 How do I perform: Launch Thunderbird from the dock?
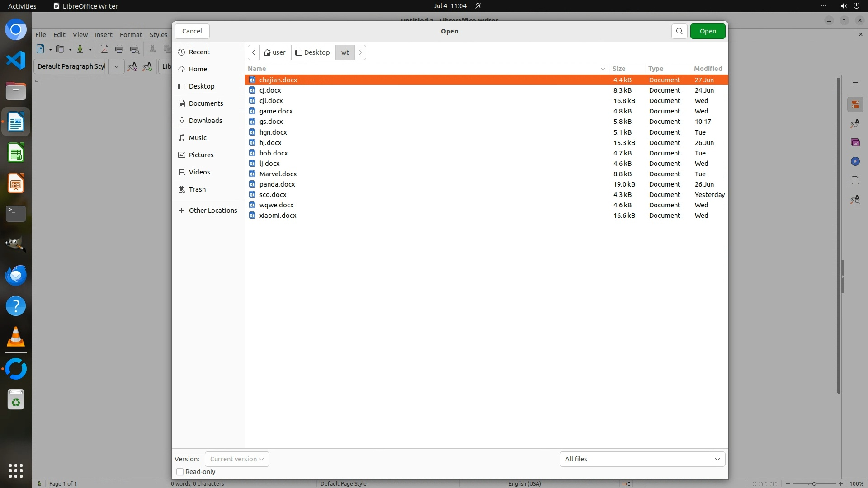[16, 275]
